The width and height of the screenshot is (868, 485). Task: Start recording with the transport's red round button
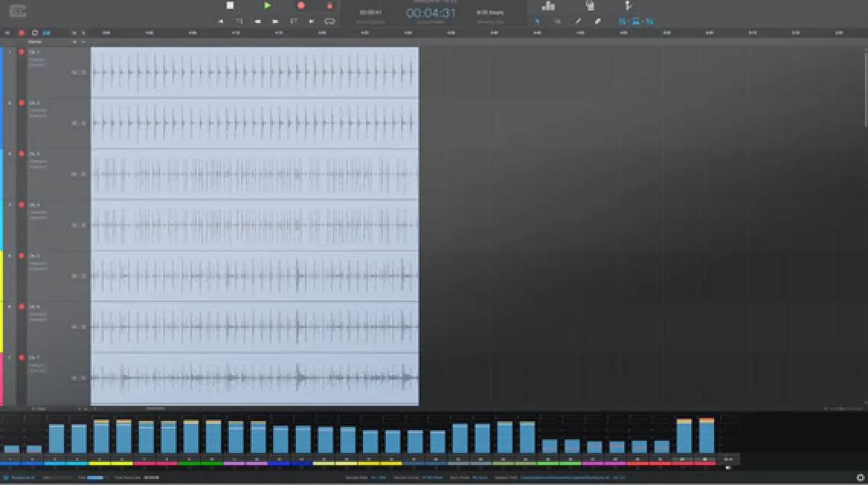pos(301,5)
